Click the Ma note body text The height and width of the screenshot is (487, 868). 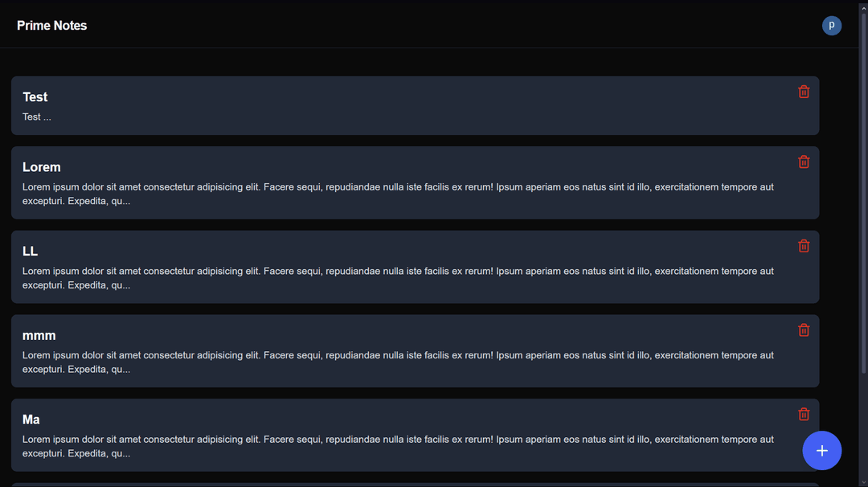point(398,446)
